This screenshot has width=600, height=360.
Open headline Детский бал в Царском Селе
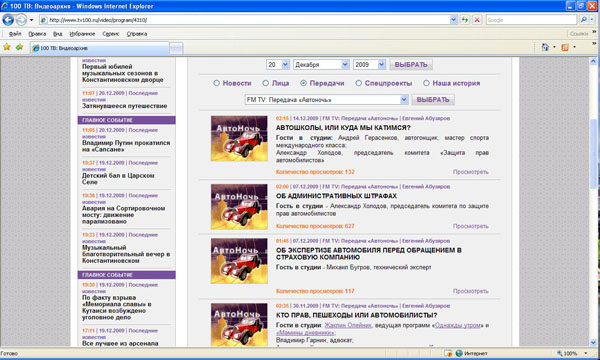118,179
